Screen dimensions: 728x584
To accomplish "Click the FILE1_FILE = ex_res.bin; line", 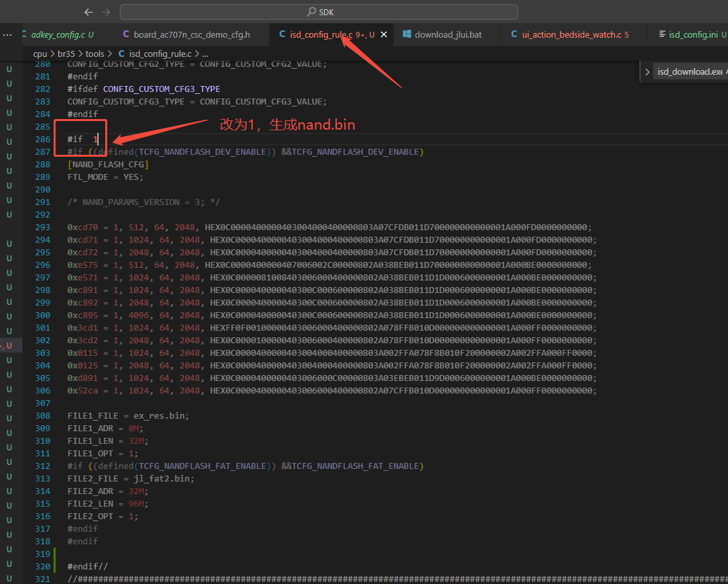I will click(x=128, y=415).
